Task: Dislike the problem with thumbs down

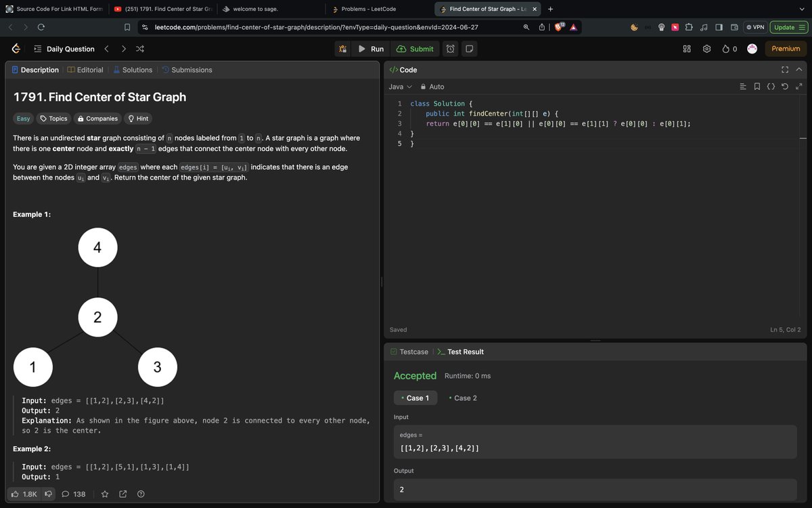Action: (x=48, y=494)
